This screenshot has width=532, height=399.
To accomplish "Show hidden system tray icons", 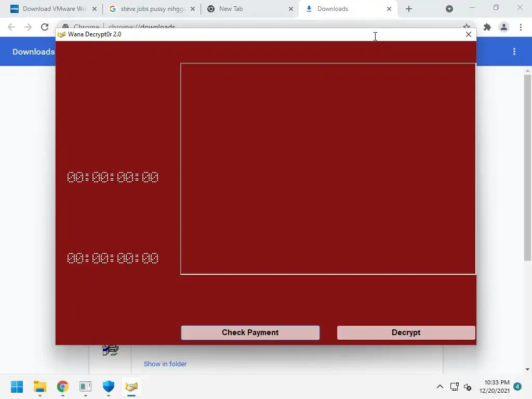I will pyautogui.click(x=440, y=387).
